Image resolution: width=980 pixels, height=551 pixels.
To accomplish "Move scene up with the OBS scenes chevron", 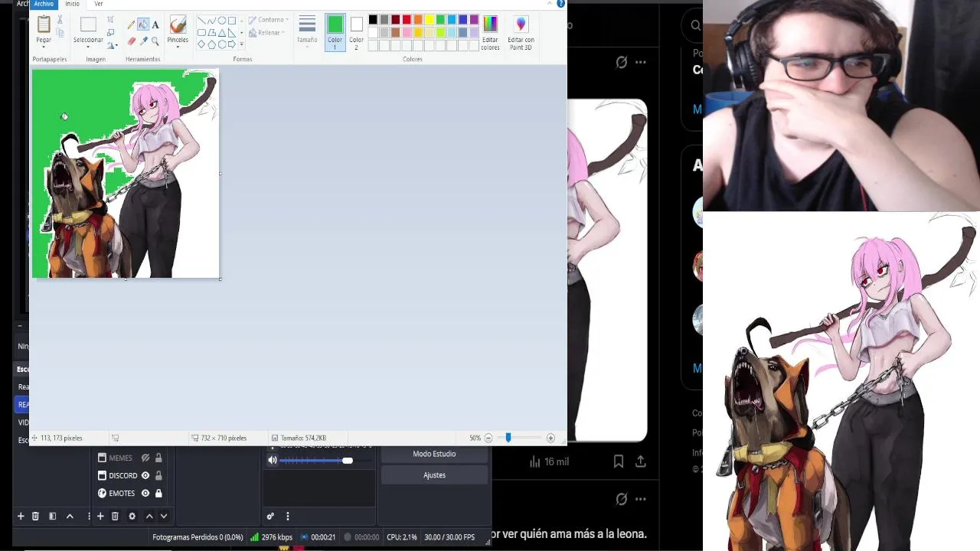I will (x=70, y=517).
